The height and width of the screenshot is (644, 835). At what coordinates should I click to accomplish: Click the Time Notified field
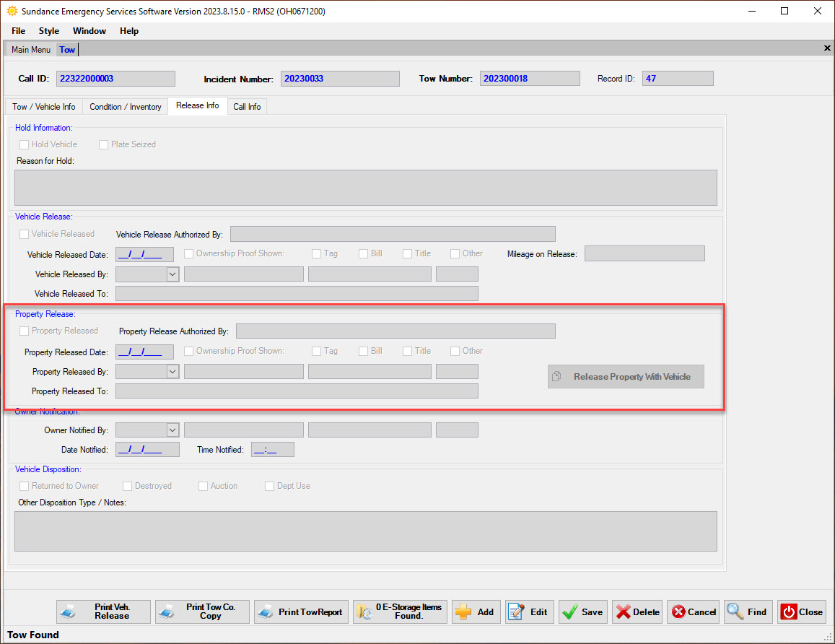[x=272, y=450]
